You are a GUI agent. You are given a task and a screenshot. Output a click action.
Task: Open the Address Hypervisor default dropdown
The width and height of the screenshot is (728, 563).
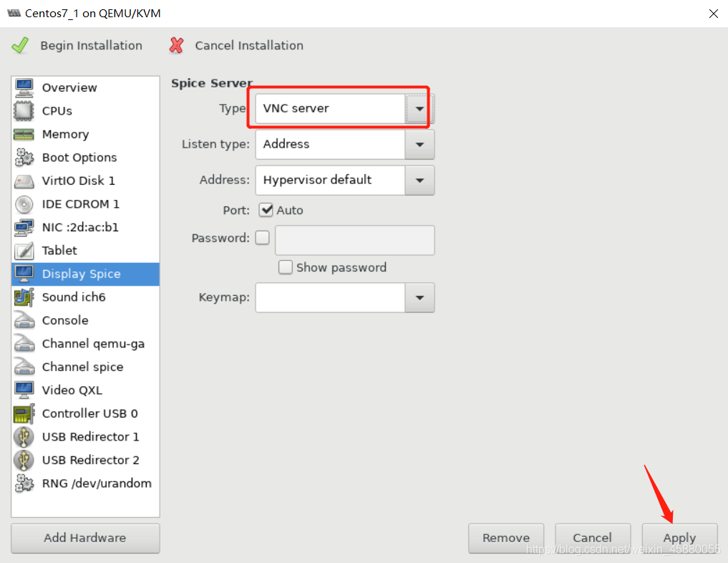344,181
